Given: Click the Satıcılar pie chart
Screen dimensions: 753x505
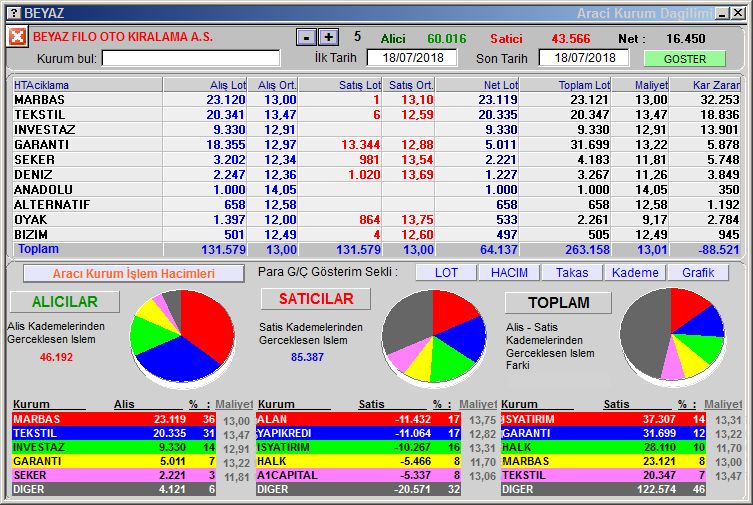Looking at the screenshot, I should 434,336.
